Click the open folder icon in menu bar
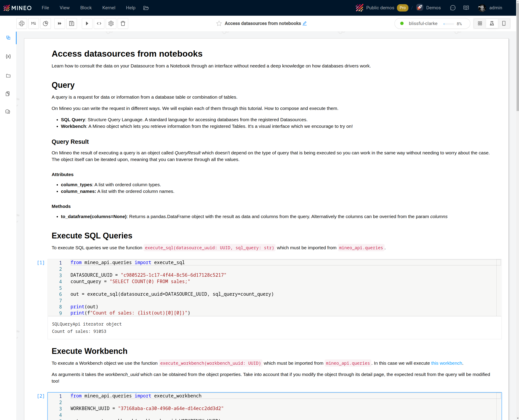Viewport: 519px width, 420px height. pyautogui.click(x=146, y=8)
